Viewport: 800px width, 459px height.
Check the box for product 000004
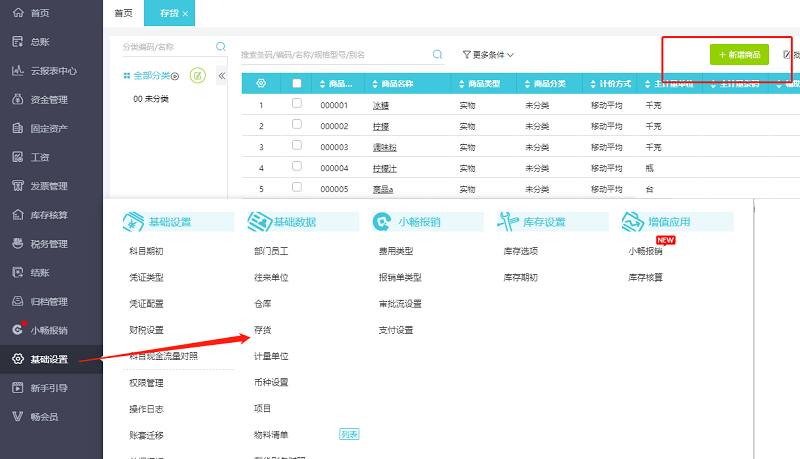coord(296,166)
